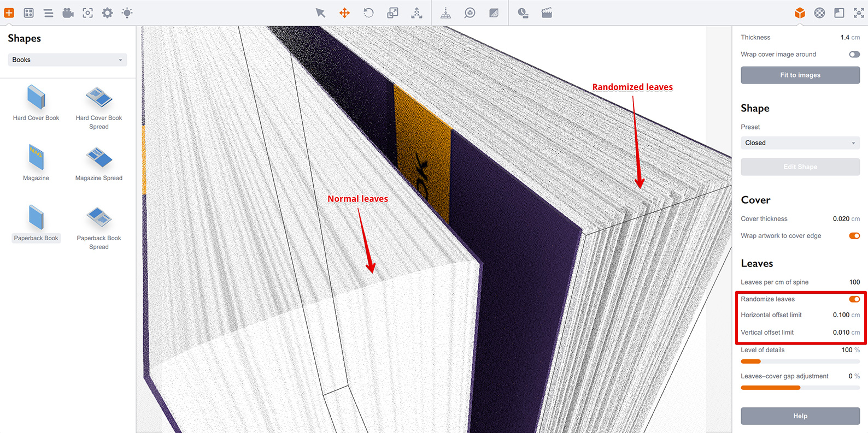
Task: Edit Leaves per cm of spine value
Action: [x=854, y=282]
